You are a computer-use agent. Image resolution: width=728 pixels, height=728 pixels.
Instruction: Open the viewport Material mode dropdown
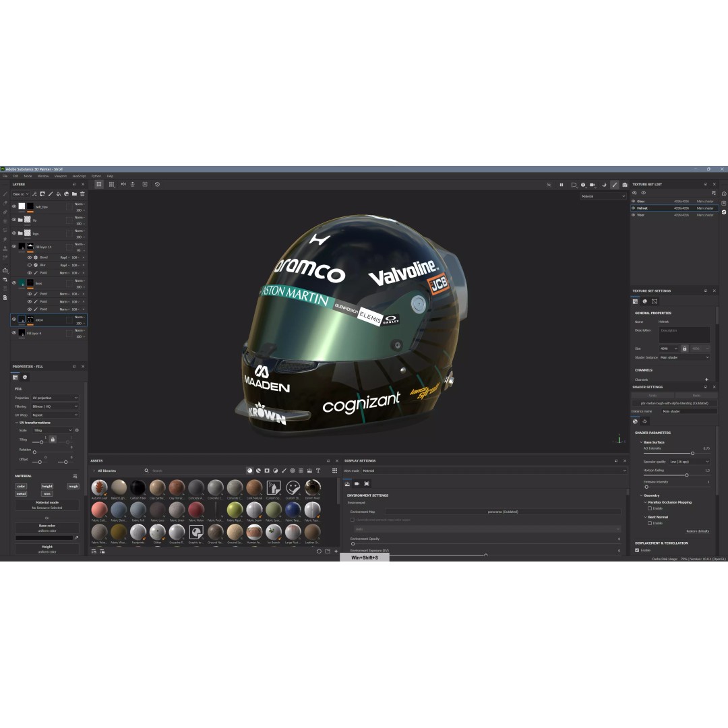pos(603,196)
